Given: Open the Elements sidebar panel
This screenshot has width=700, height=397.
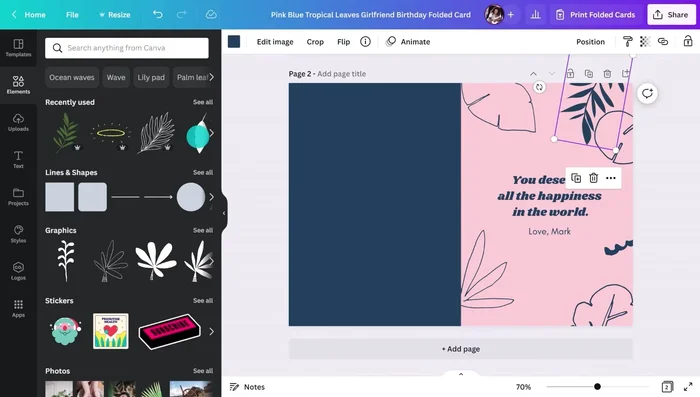Looking at the screenshot, I should [x=18, y=85].
